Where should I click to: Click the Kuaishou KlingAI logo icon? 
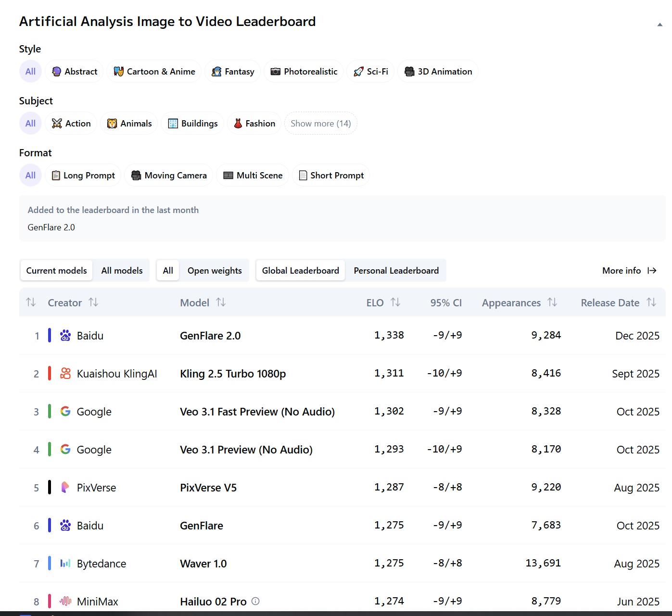[65, 373]
